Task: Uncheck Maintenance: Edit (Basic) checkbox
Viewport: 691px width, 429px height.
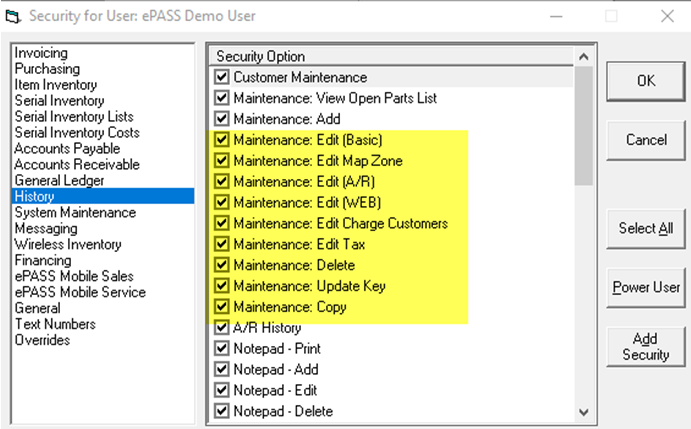Action: pyautogui.click(x=221, y=139)
